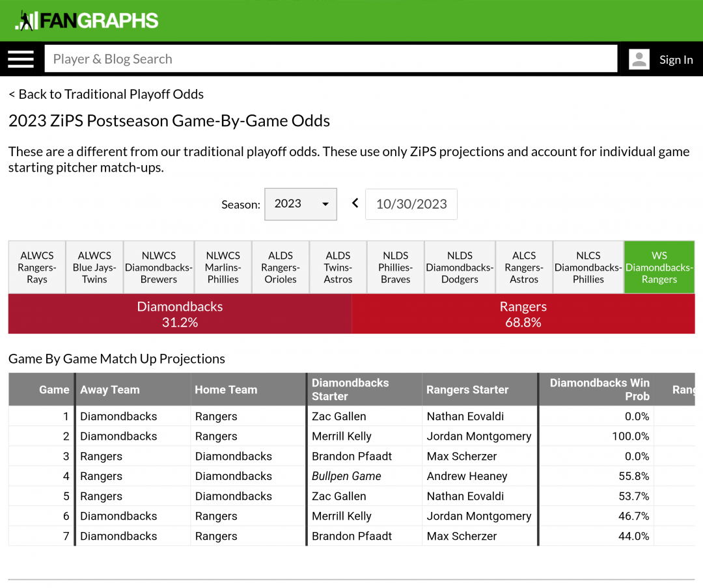Select the NLDS Phillies-Braves tab
This screenshot has width=703, height=588.
[396, 267]
